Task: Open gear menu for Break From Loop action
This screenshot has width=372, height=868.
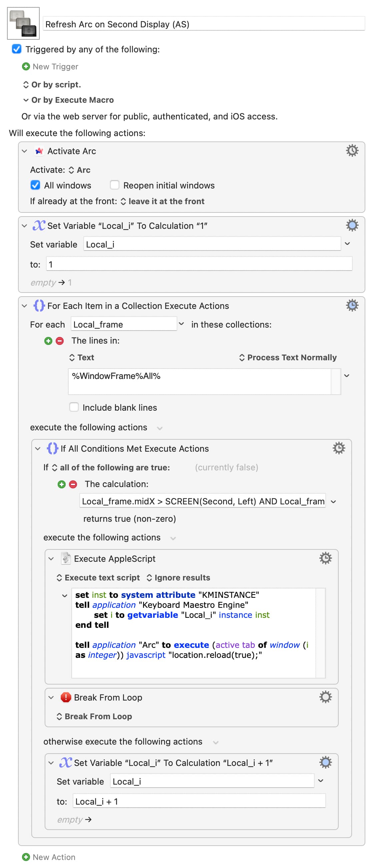Action: click(x=325, y=697)
